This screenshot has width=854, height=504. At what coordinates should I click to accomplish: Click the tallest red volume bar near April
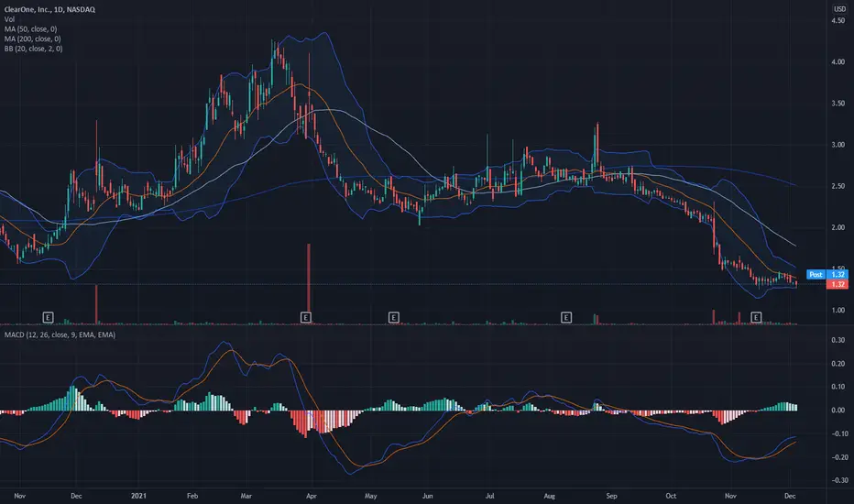309,283
